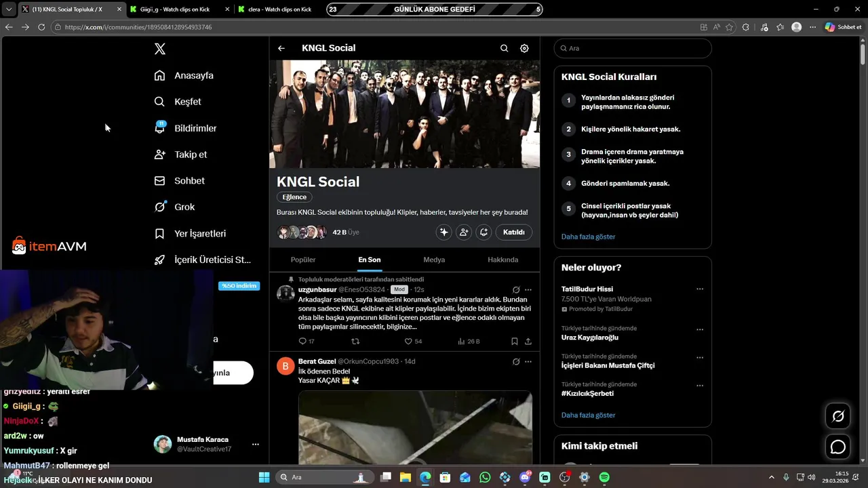Screen dimensions: 868x488
Task: Open the Windows Start menu
Action: click(x=264, y=477)
